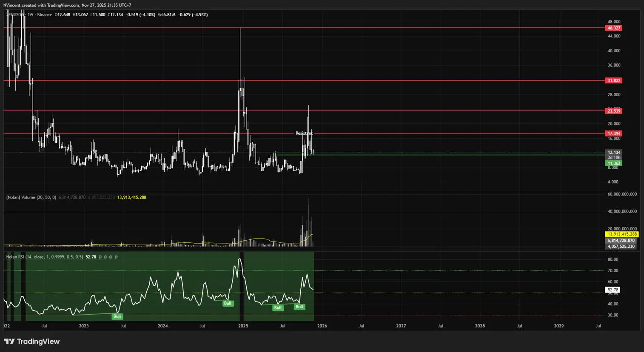Click the −0.519 (−4.10%) price change text
The width and height of the screenshot is (644, 352).
pos(140,15)
